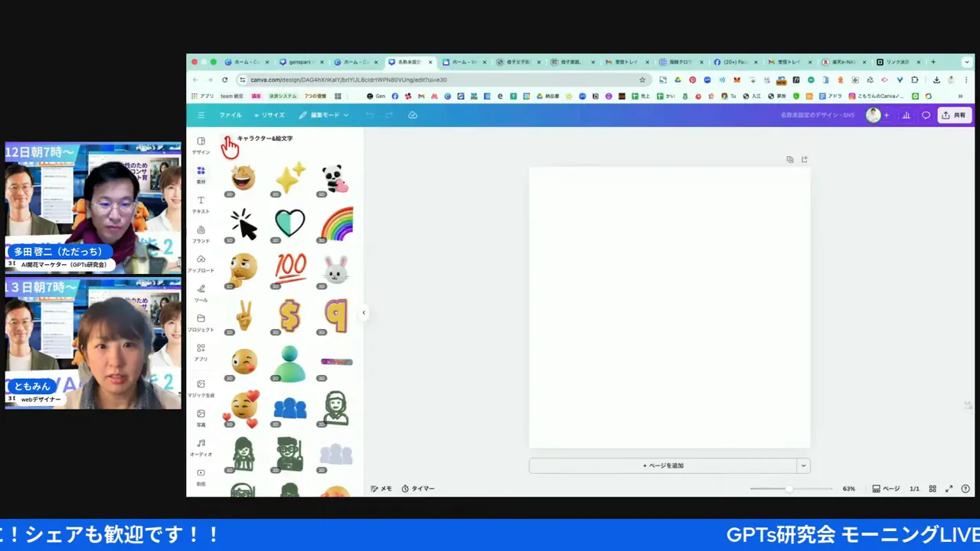Switch to the (20+) Facebook browser tab

736,62
